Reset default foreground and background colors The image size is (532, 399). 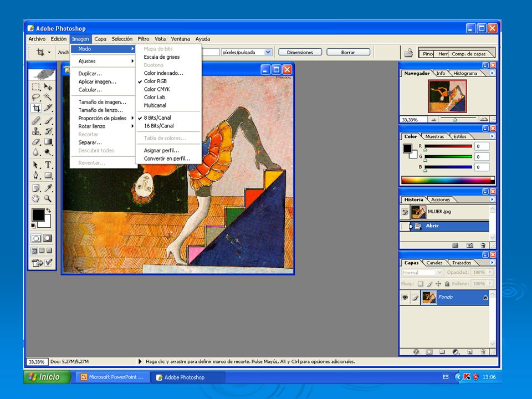34,226
